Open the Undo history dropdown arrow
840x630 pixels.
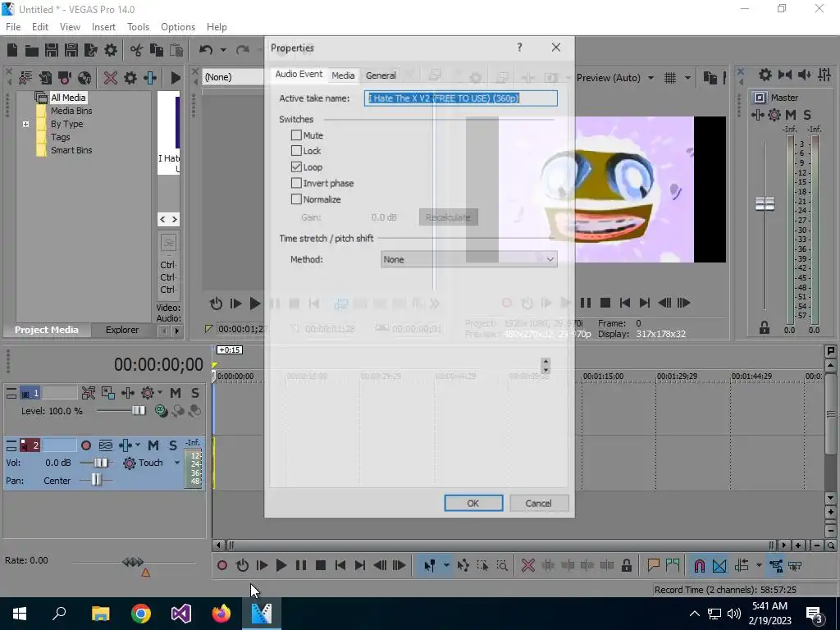pos(223,50)
